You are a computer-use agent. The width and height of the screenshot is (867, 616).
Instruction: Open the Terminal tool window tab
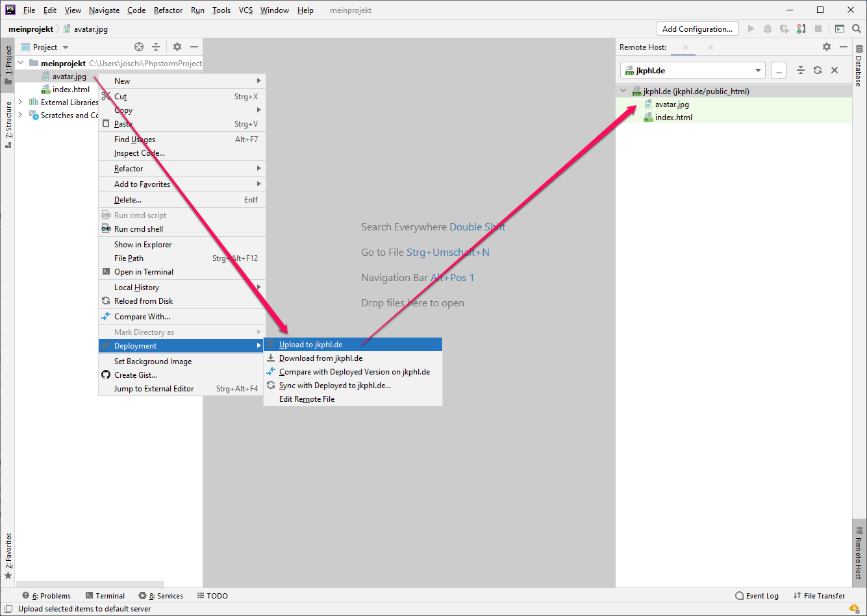[x=105, y=596]
